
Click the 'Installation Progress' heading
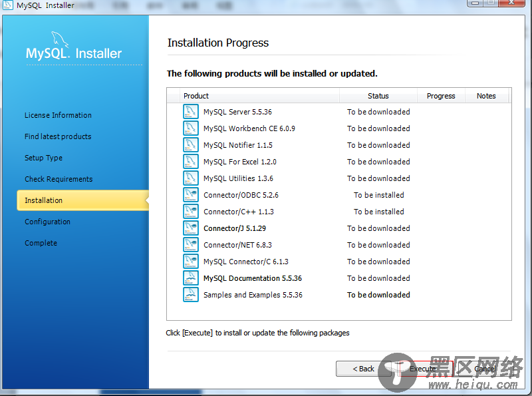(x=218, y=43)
